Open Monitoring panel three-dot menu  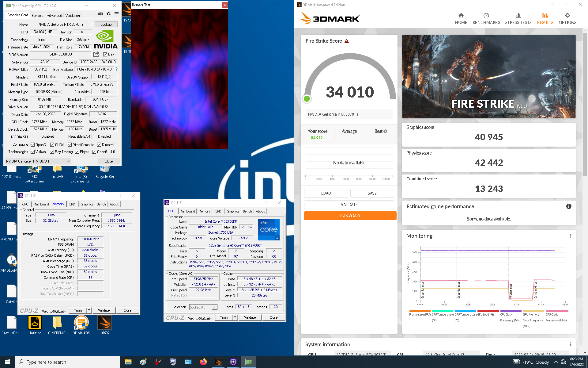pos(571,236)
